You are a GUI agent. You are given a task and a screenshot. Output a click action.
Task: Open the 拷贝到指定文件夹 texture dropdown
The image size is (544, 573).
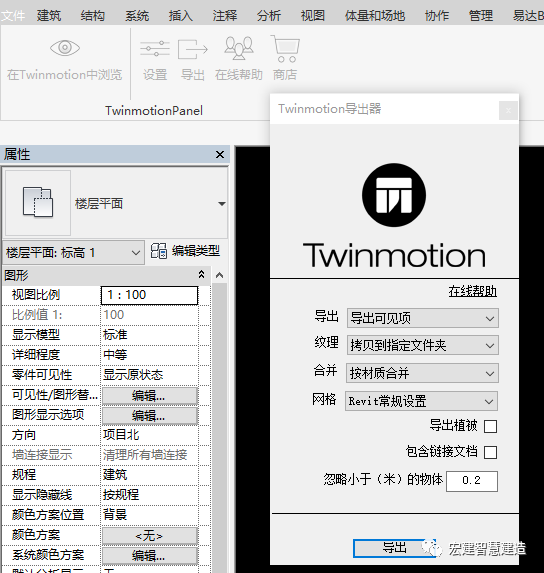pos(423,345)
